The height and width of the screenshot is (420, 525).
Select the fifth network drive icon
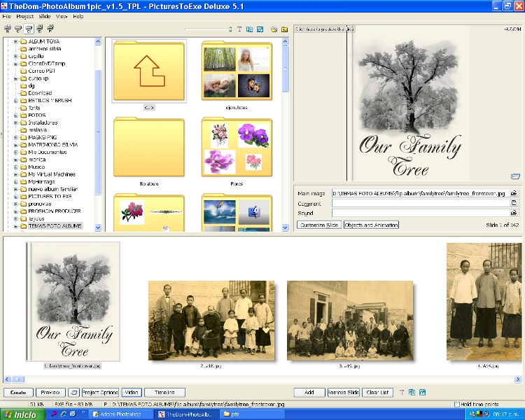[x=50, y=29]
